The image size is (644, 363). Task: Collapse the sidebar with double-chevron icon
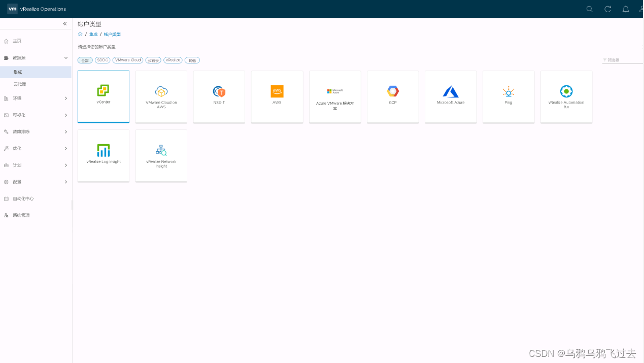click(65, 24)
